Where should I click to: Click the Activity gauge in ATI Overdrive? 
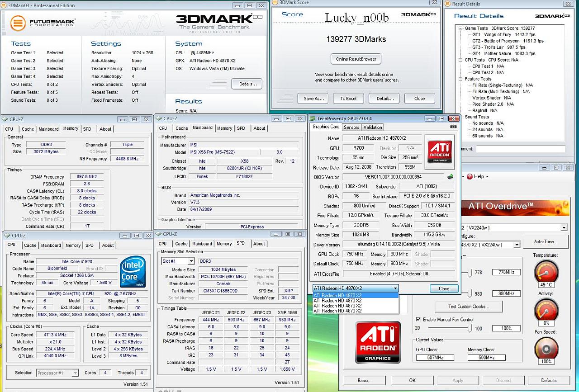[x=546, y=310]
